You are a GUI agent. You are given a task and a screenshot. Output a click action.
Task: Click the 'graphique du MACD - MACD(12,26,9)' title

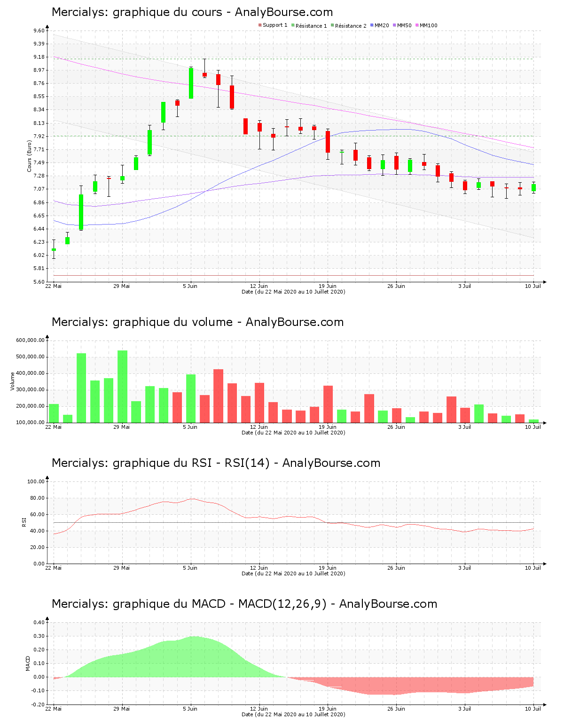(244, 604)
